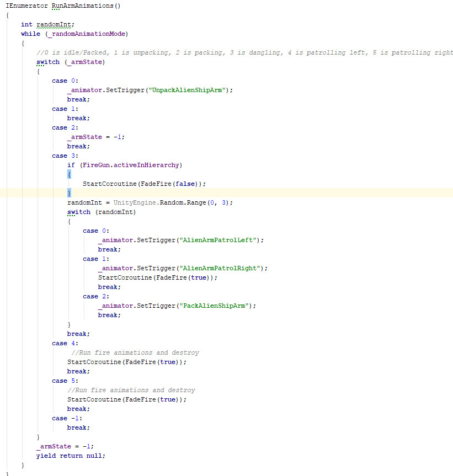Click the highlighted opening brace after the if
The height and width of the screenshot is (476, 453).
point(69,174)
